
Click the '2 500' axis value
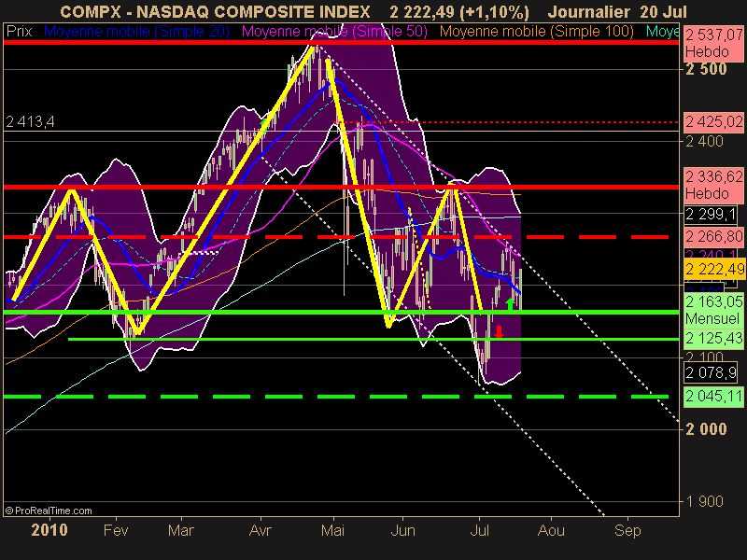(706, 69)
